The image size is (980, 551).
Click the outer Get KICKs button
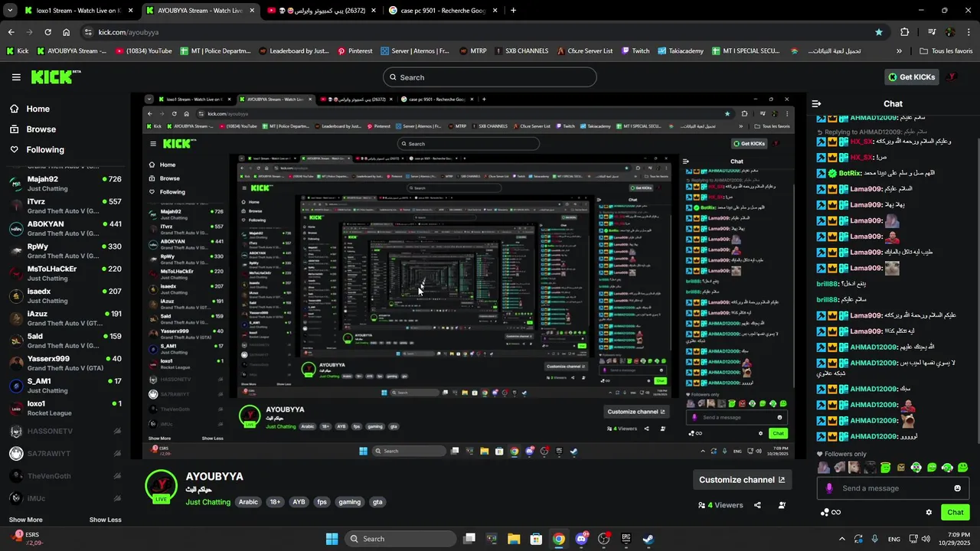(911, 77)
